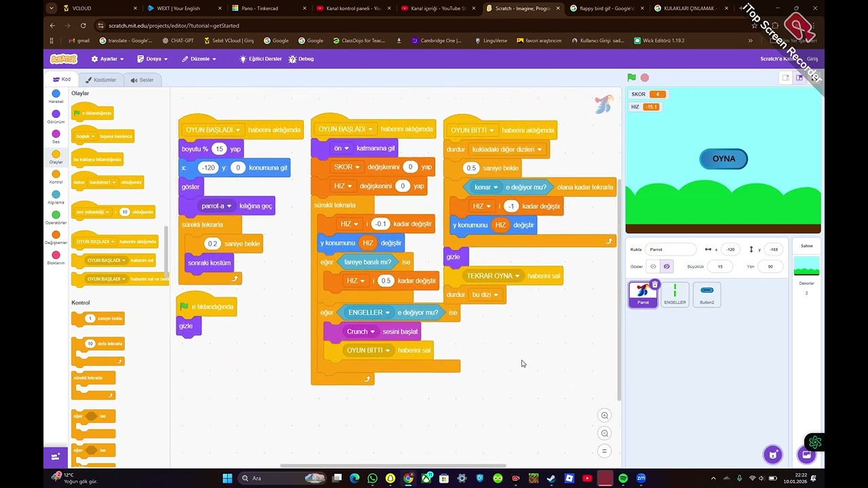This screenshot has width=868, height=488.
Task: Zoom in the code workspace
Action: tap(604, 415)
